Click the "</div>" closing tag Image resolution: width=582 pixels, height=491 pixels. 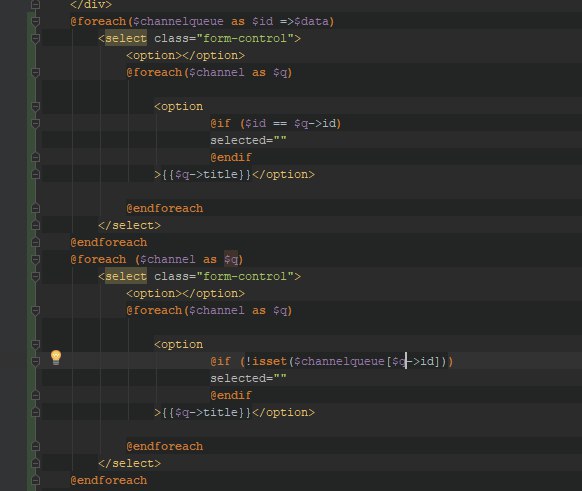click(x=91, y=4)
